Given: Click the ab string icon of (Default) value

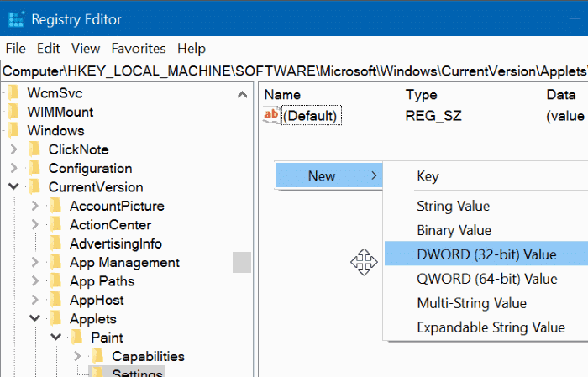Looking at the screenshot, I should click(271, 115).
